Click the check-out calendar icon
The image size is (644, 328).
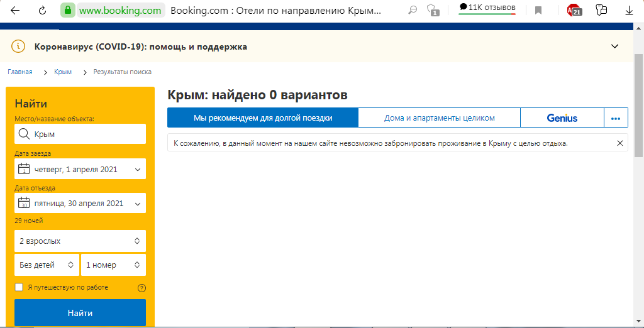click(25, 203)
